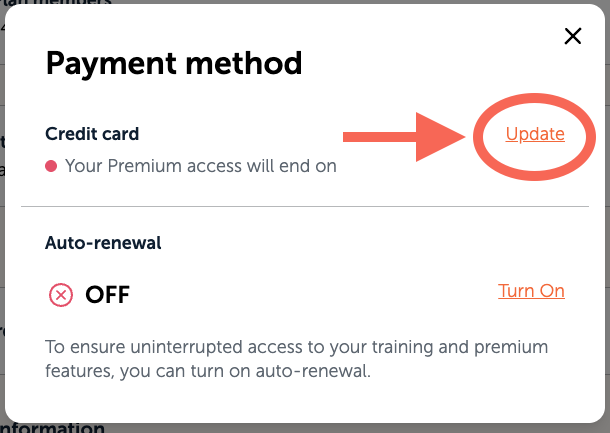
Task: Click the red X circle icon beside OFF
Action: tap(61, 295)
